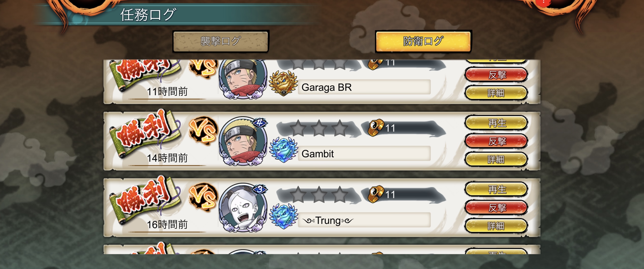Tap the gold rank emblem by Garaga BR
This screenshot has height=269, width=644.
283,83
